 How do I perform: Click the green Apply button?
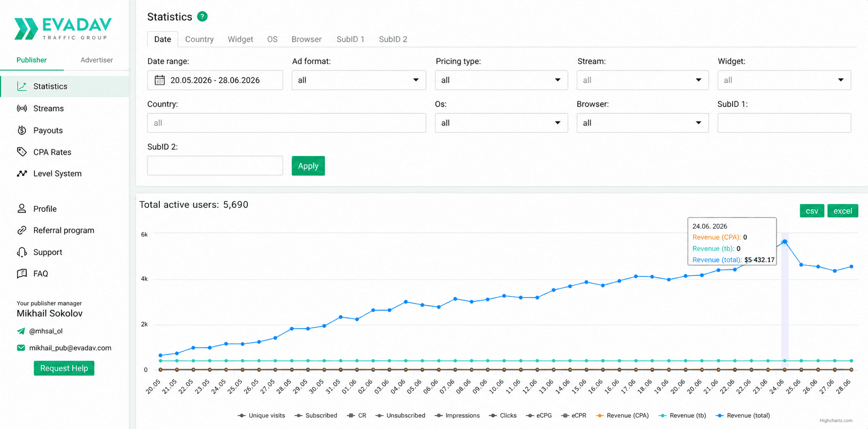(308, 166)
